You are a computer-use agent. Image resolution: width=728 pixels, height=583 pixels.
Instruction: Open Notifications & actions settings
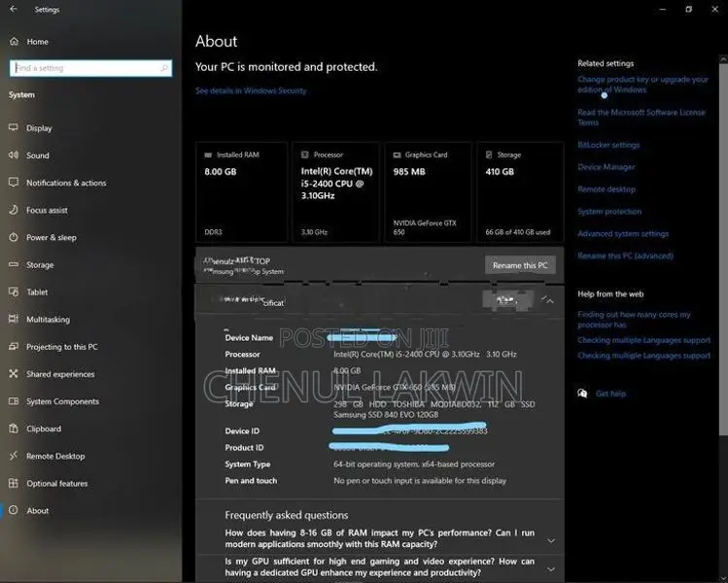(66, 183)
